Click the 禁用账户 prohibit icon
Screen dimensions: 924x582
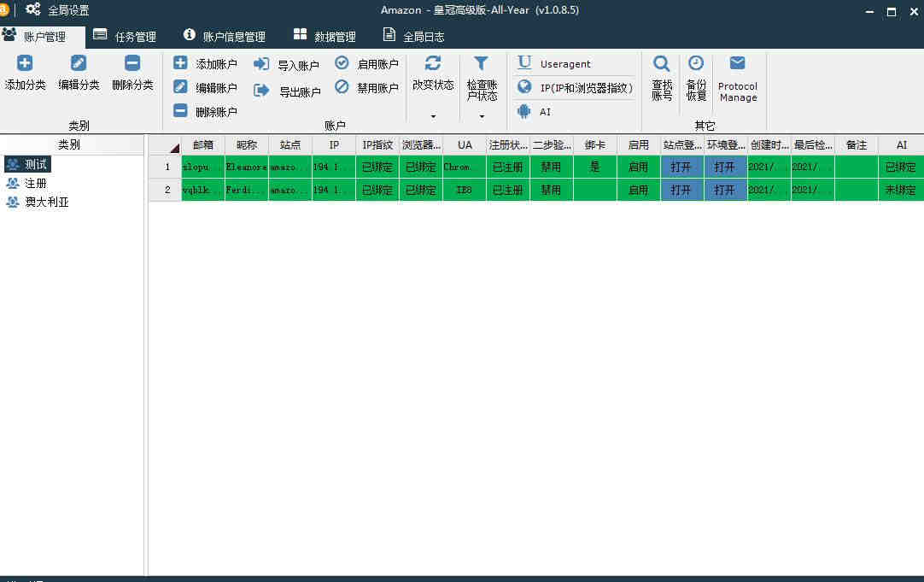pyautogui.click(x=342, y=86)
